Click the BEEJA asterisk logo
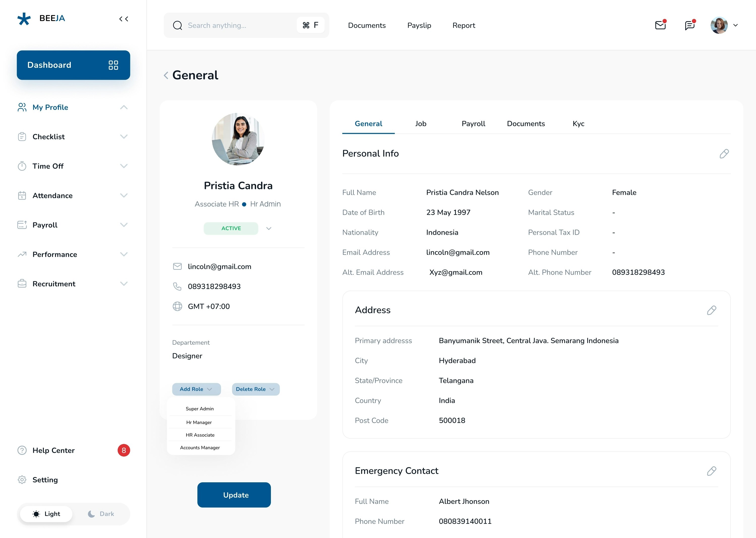The image size is (756, 538). coord(24,19)
